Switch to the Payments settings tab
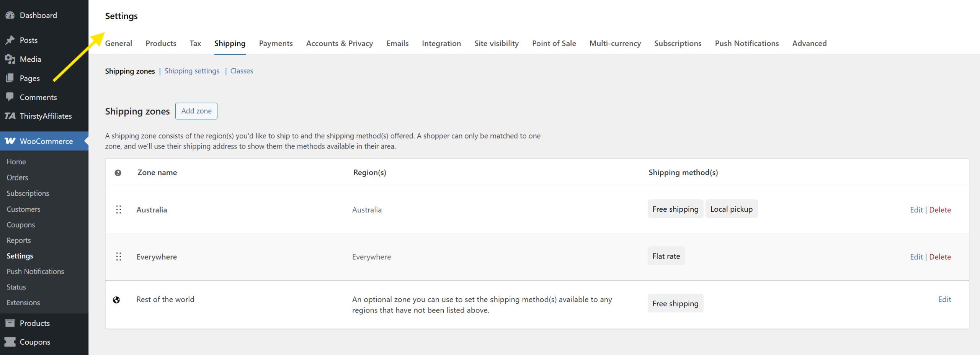This screenshot has height=355, width=980. (x=276, y=44)
